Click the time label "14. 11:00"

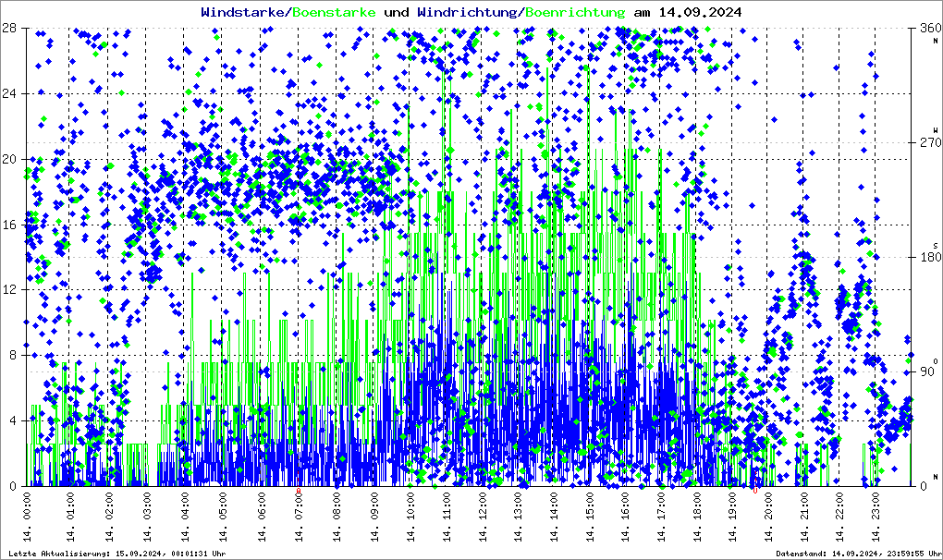447,517
